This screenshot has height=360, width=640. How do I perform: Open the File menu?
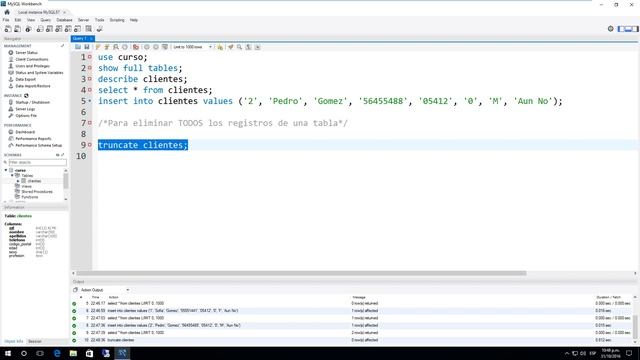pos(6,20)
